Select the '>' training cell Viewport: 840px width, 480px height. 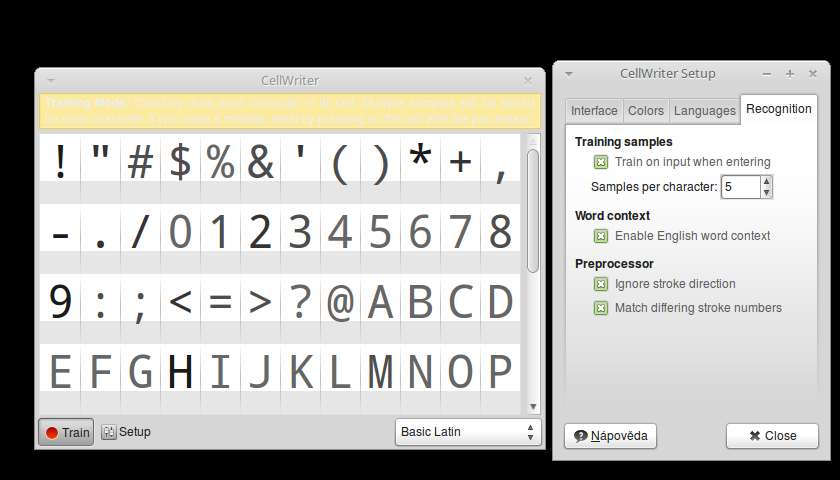click(x=260, y=307)
